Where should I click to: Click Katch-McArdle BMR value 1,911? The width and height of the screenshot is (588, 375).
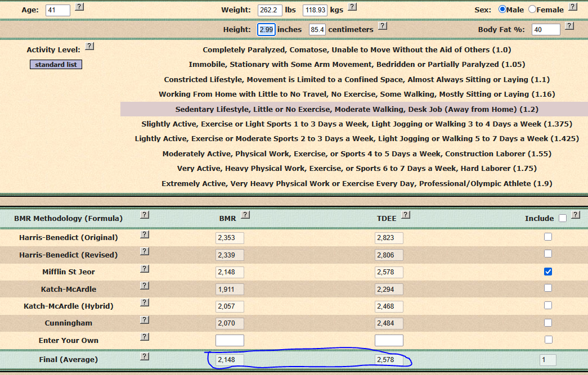pyautogui.click(x=230, y=289)
